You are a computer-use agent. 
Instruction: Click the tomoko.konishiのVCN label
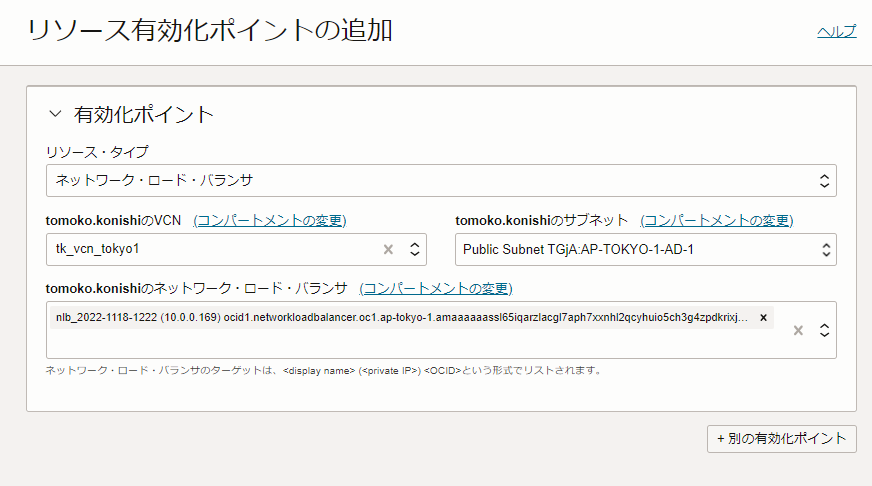point(113,221)
